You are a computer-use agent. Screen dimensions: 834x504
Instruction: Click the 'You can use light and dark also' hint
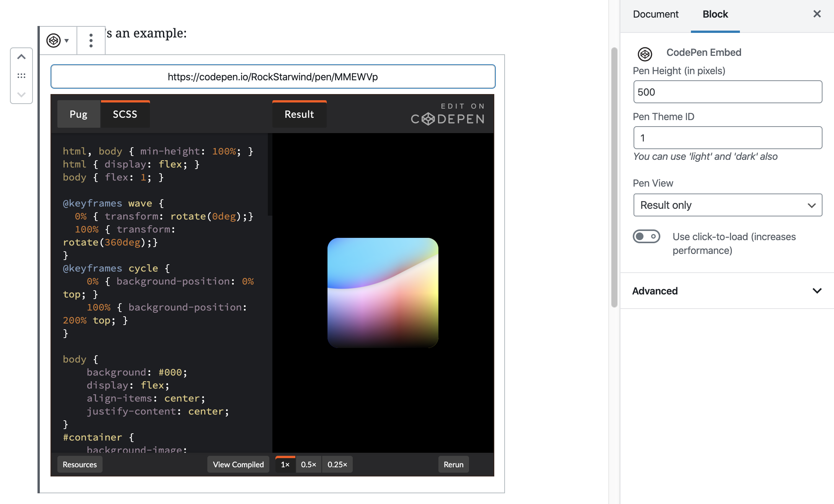[705, 156]
